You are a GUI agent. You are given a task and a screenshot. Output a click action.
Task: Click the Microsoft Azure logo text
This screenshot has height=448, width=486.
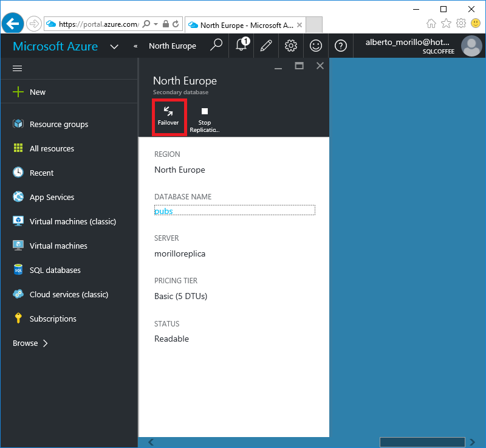point(55,46)
